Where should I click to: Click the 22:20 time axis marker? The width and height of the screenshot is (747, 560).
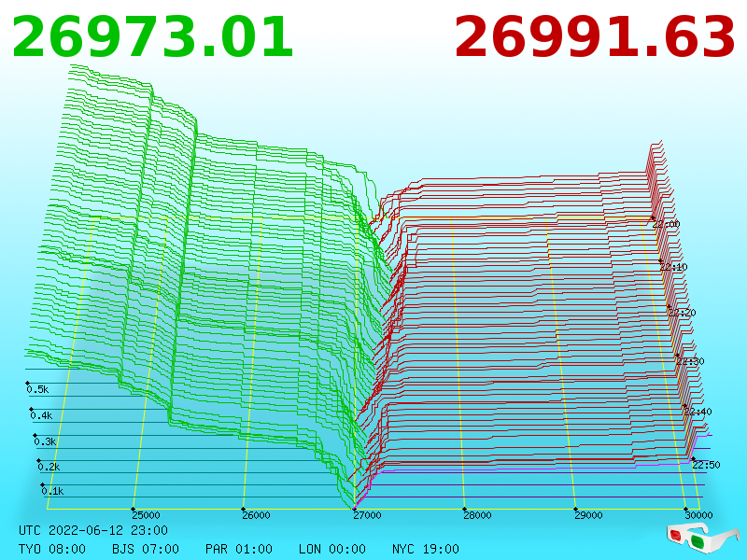click(682, 313)
